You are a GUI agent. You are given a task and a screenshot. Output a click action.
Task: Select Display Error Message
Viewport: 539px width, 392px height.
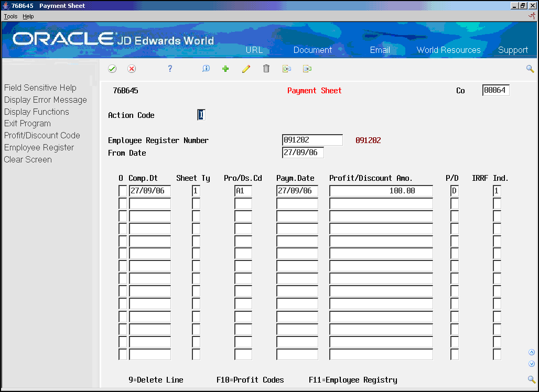pos(46,100)
